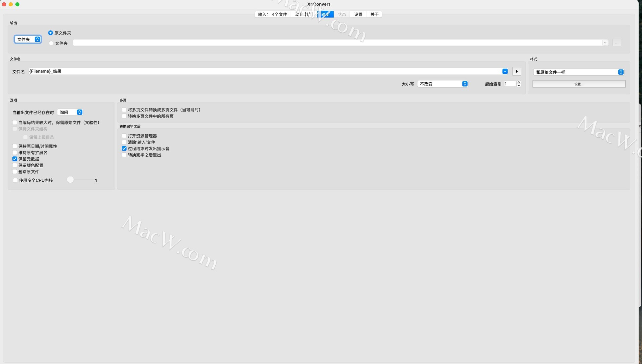Select the 原文件夹 radio button

[x=50, y=33]
